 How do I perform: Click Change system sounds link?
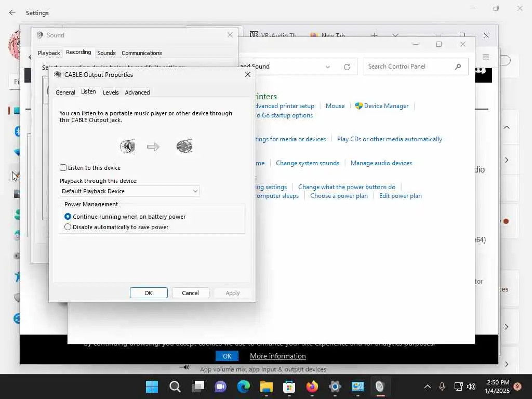(308, 163)
